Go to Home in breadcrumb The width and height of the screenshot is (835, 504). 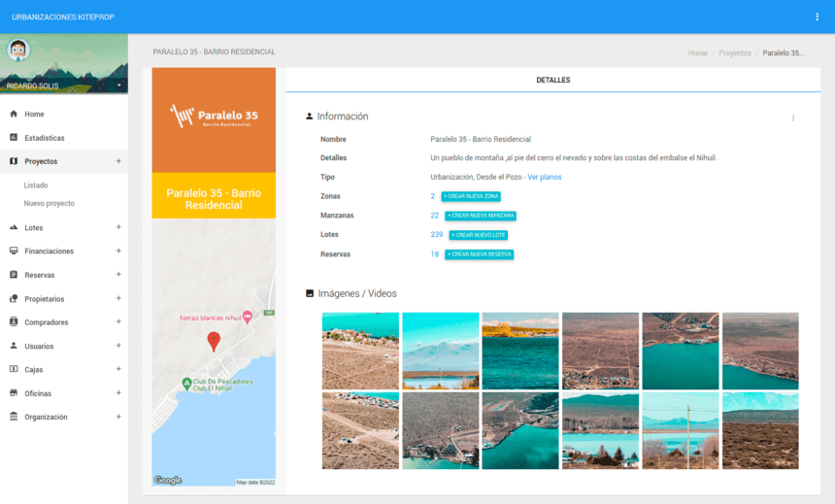pos(697,53)
